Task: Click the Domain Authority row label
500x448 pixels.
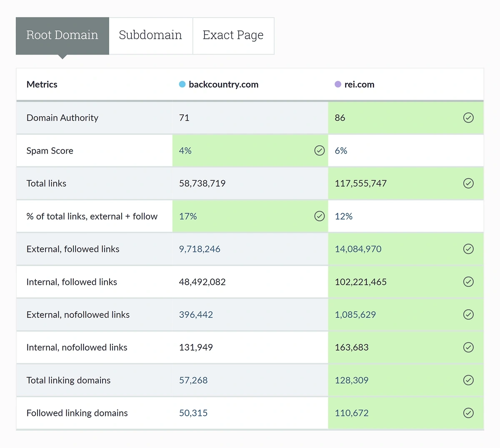Action: (62, 118)
